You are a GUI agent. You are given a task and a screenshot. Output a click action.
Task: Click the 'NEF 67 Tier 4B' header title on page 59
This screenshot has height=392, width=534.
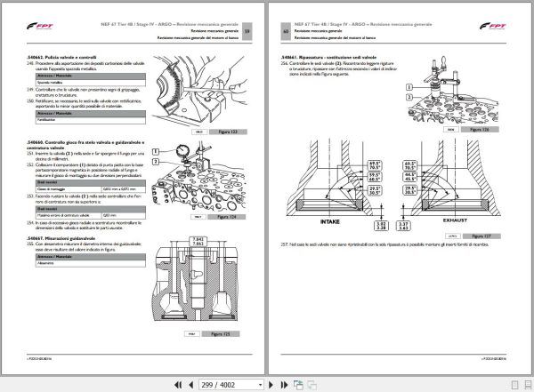tap(169, 24)
